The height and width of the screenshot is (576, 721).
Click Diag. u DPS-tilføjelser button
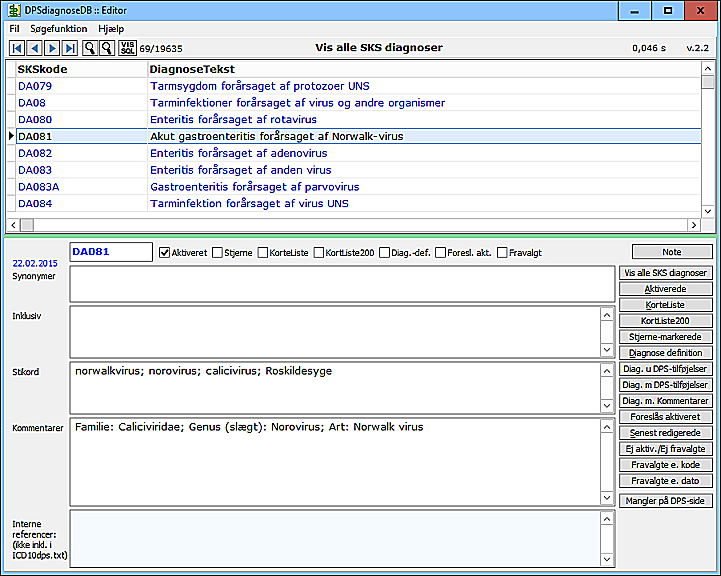pos(665,369)
